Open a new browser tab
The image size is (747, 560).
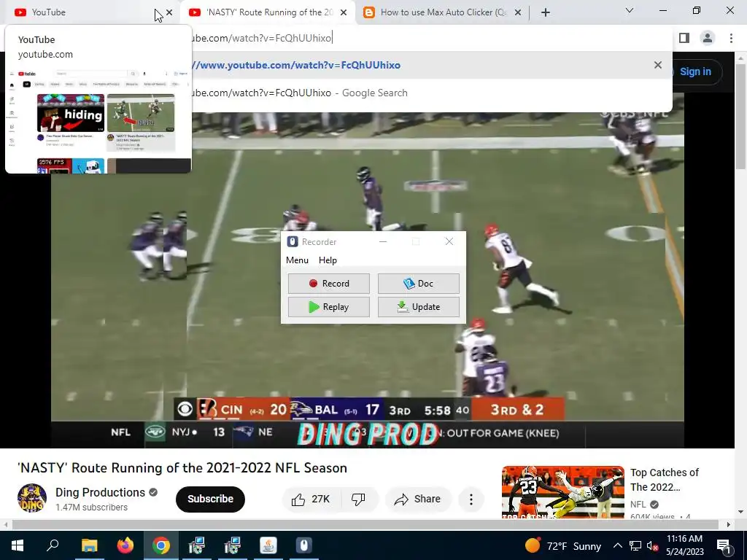pyautogui.click(x=546, y=12)
